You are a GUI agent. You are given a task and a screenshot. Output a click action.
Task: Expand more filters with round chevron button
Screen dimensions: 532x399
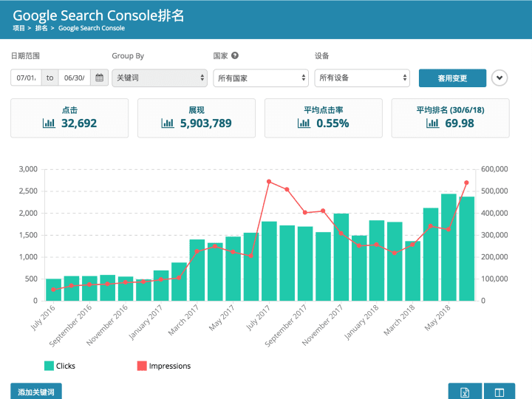coord(499,78)
